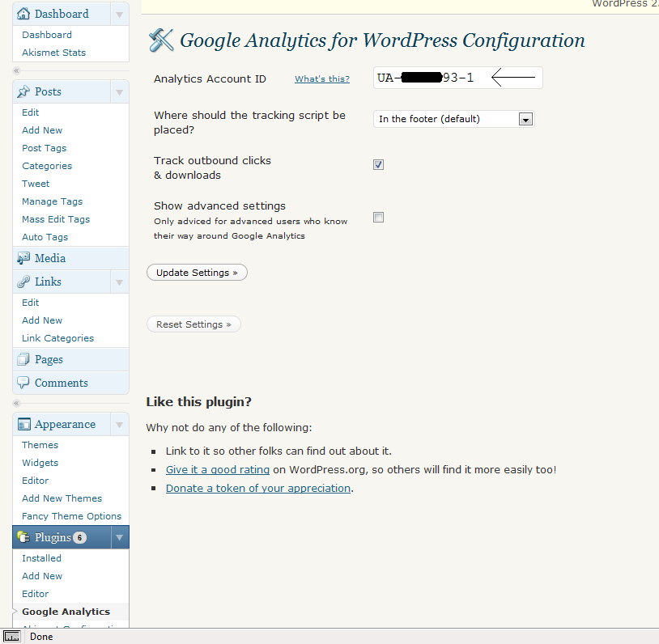
Task: Collapse the Posts menu section arrow
Action: point(119,92)
